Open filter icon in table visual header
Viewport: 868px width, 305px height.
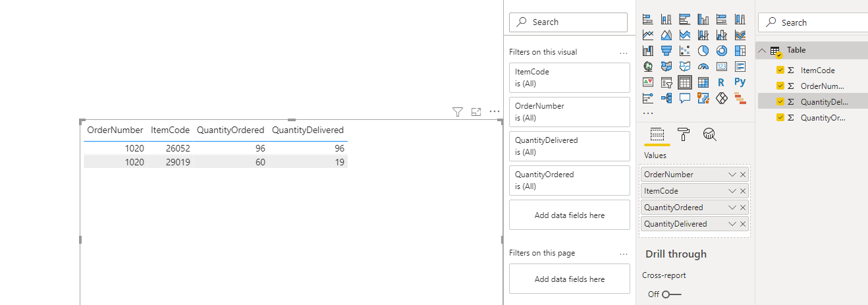(x=458, y=112)
